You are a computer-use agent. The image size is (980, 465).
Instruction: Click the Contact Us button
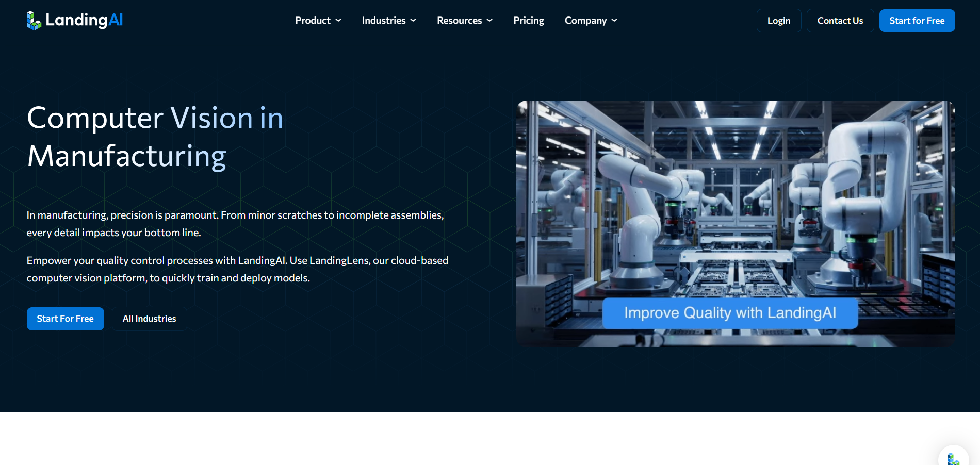coord(840,21)
